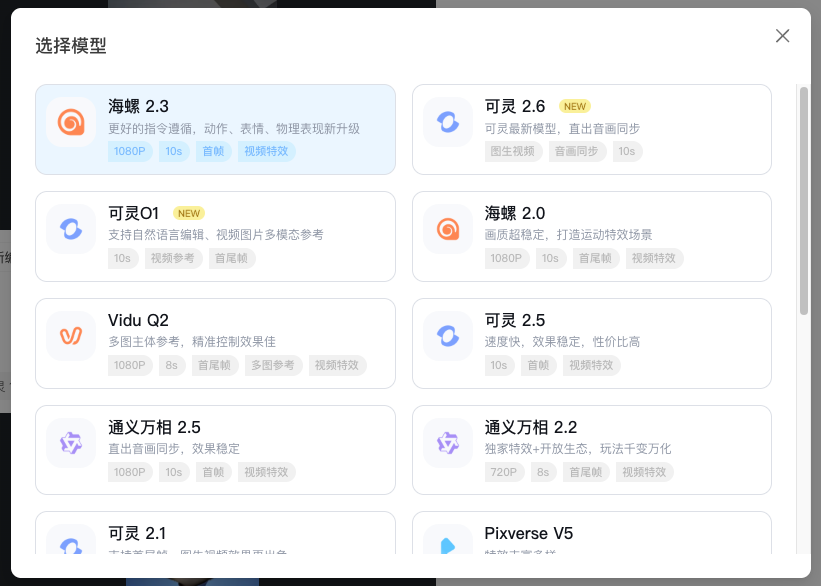Click the 多图参考 tag under Vidu Q2
Screen dimensions: 821x586
coord(273,365)
